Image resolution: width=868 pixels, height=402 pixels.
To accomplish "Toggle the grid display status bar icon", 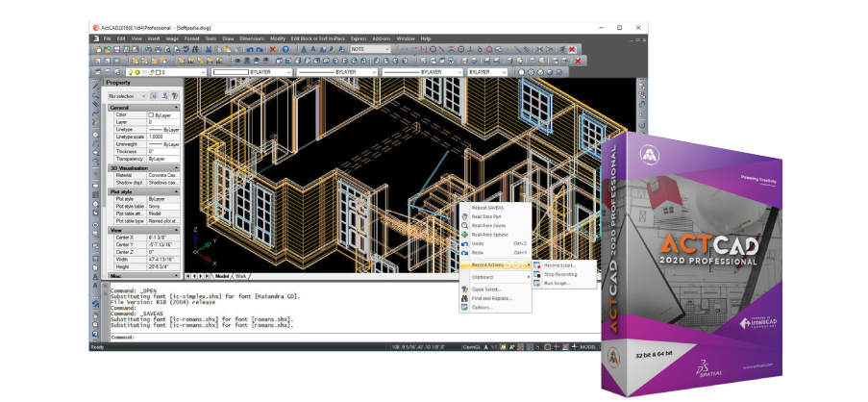I will (x=530, y=347).
